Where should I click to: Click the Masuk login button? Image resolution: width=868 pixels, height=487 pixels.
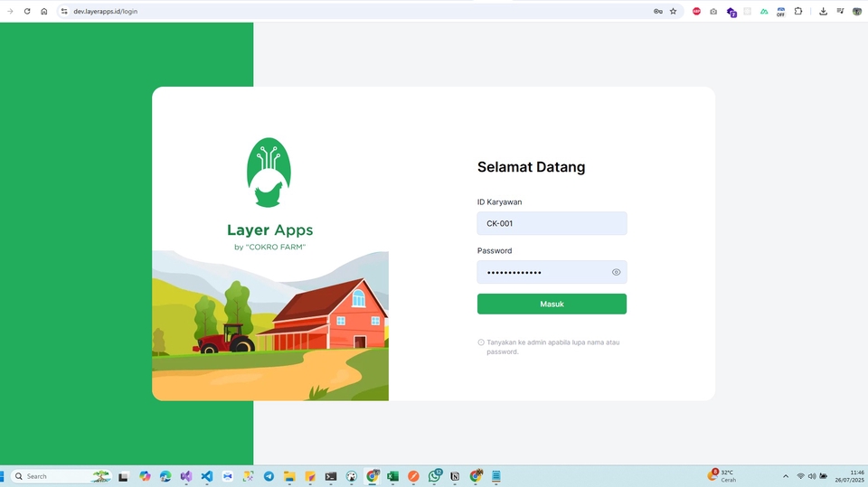click(552, 304)
